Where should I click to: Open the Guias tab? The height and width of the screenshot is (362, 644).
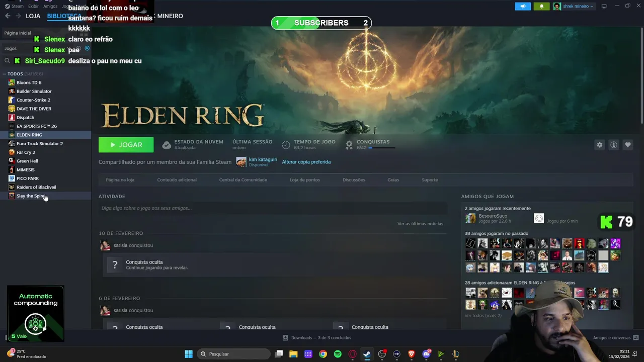click(x=393, y=179)
